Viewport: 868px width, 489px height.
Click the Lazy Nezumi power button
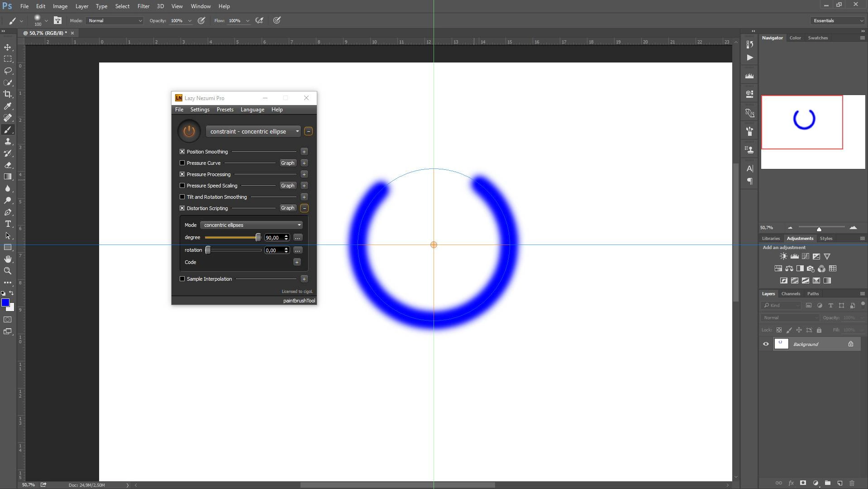pyautogui.click(x=189, y=131)
